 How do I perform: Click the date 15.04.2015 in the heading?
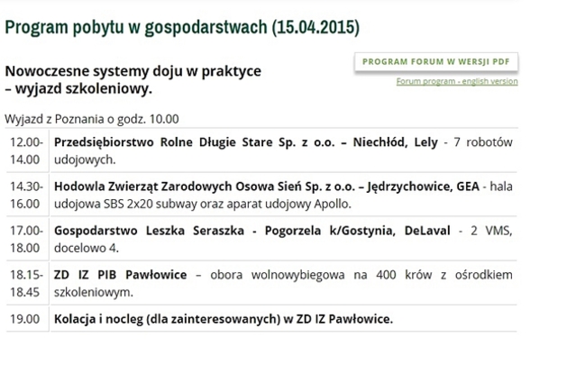pyautogui.click(x=315, y=27)
